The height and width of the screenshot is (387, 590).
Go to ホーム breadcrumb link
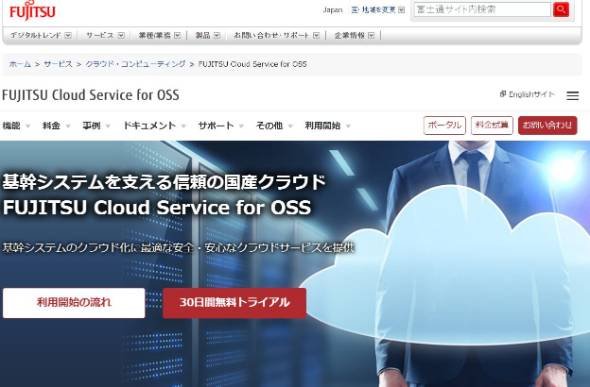20,64
